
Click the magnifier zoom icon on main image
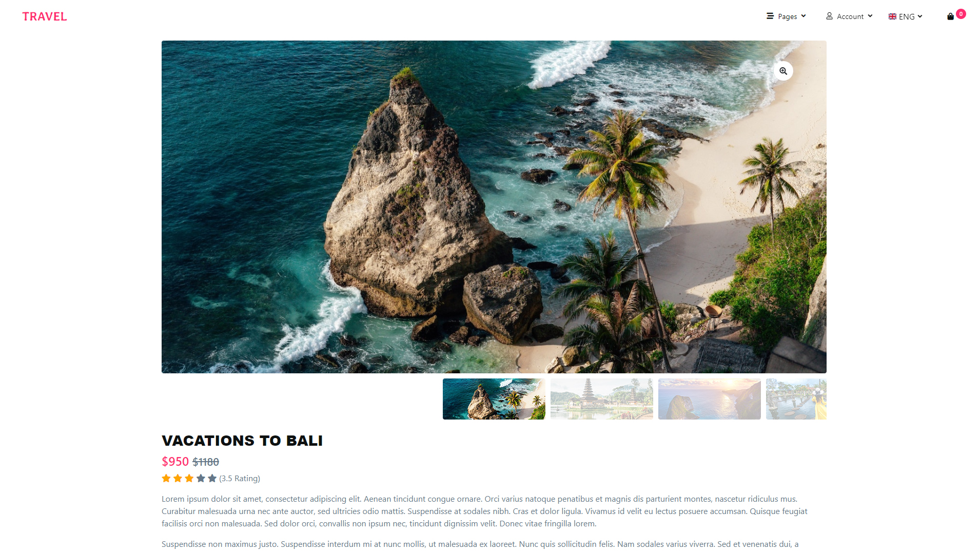[783, 71]
